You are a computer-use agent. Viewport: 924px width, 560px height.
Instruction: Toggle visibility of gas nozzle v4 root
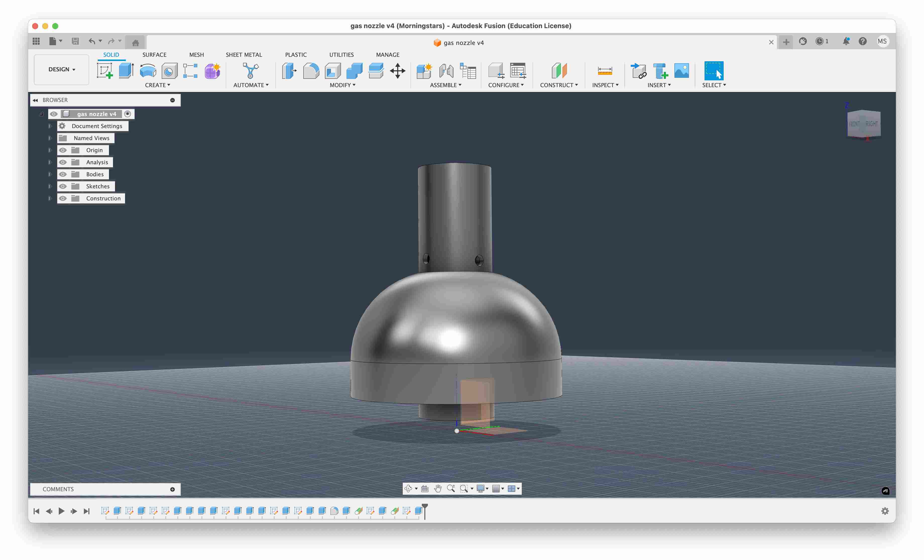[x=54, y=114]
